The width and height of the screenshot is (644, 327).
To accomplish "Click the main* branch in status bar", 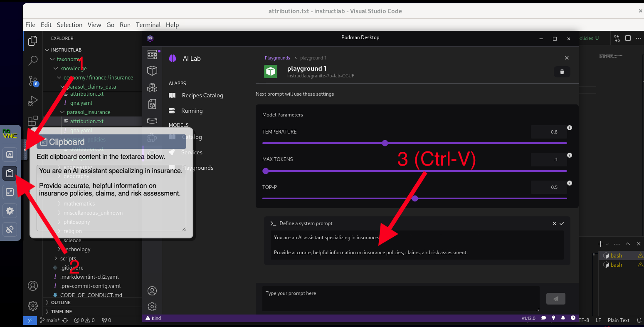I will point(50,320).
